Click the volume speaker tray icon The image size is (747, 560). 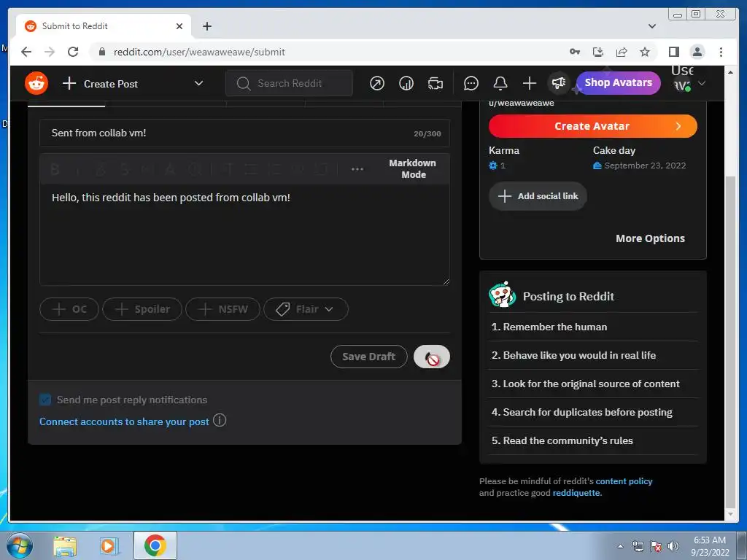[x=673, y=546]
